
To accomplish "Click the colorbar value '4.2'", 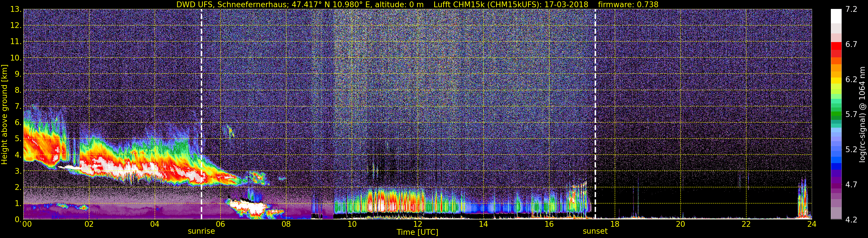I will pyautogui.click(x=851, y=220).
